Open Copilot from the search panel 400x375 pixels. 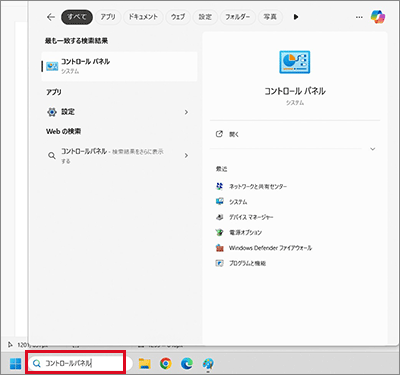point(378,17)
